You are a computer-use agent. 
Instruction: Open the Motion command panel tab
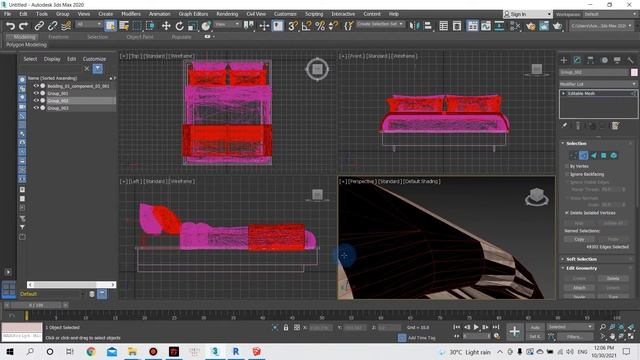coord(604,60)
